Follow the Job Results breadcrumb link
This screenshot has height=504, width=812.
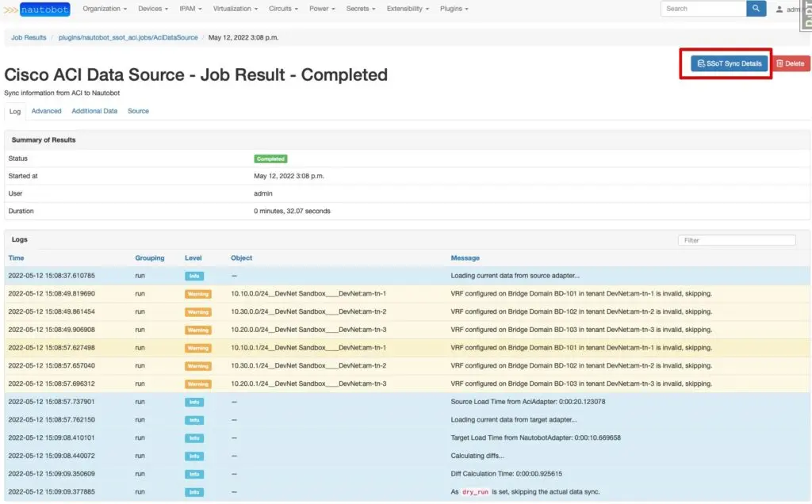click(x=29, y=38)
